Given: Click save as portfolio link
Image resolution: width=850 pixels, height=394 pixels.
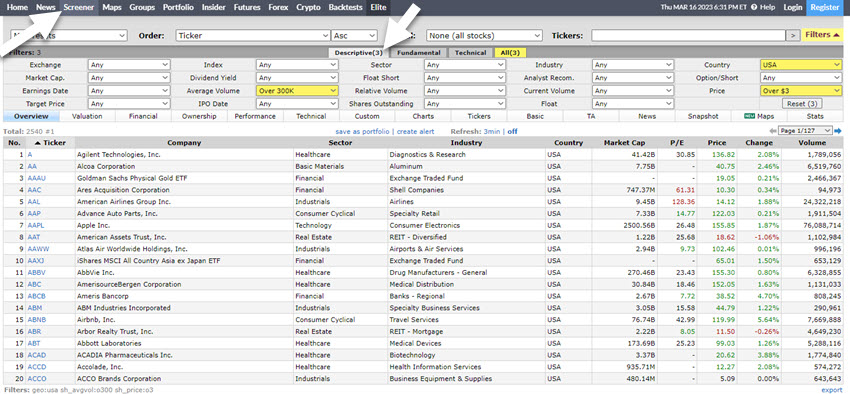Looking at the screenshot, I should click(362, 131).
